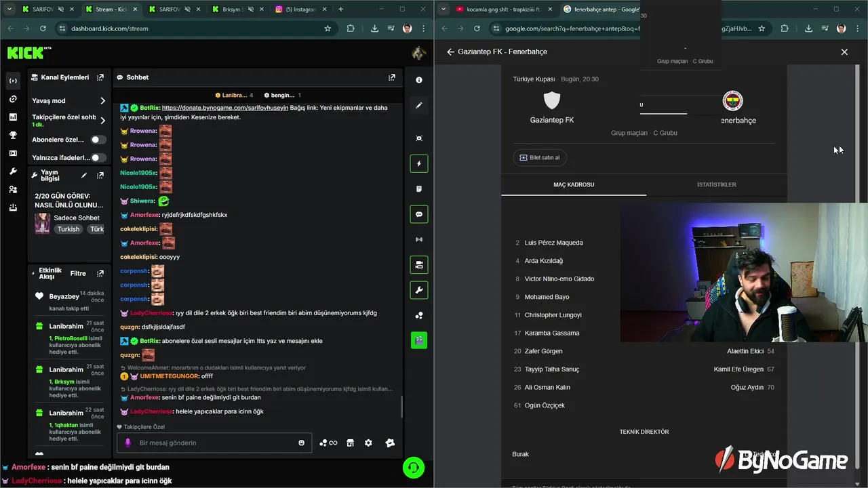The width and height of the screenshot is (868, 488).
Task: Open the analytics bar-chart sidebar icon
Action: 13,117
